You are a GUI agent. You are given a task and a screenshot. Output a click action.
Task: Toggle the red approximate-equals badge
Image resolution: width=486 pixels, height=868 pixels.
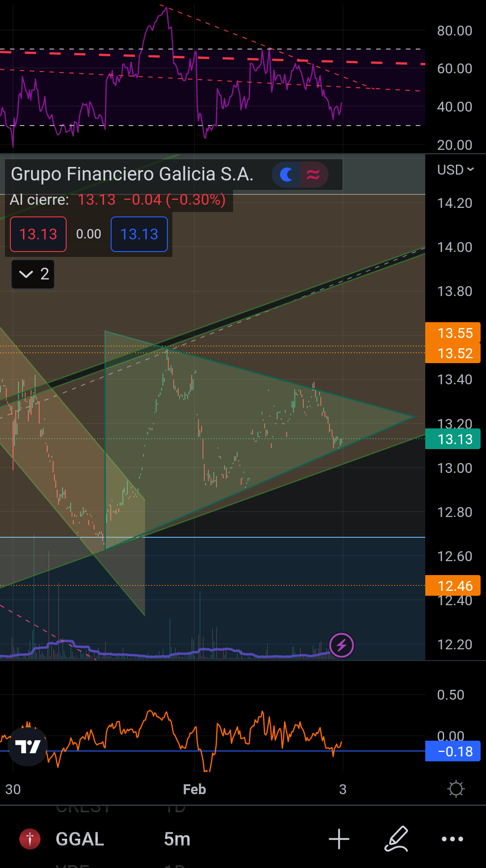click(314, 175)
